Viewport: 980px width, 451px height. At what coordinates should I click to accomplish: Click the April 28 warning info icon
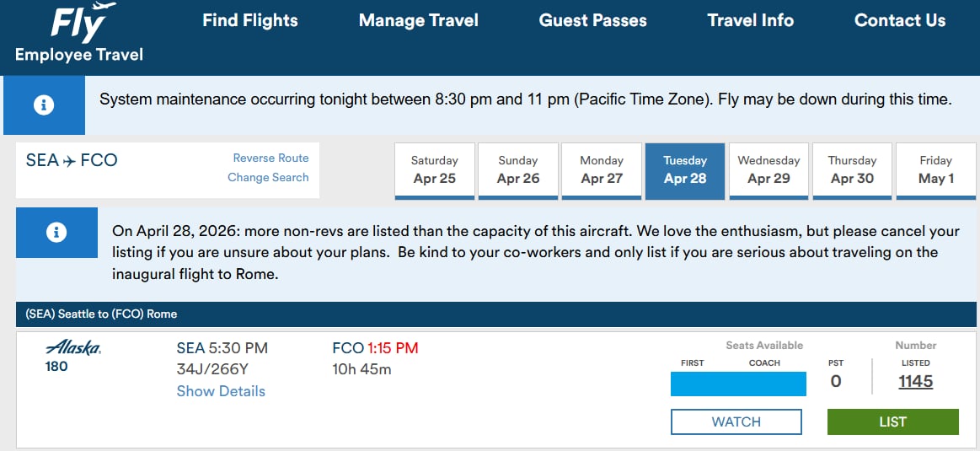56,233
